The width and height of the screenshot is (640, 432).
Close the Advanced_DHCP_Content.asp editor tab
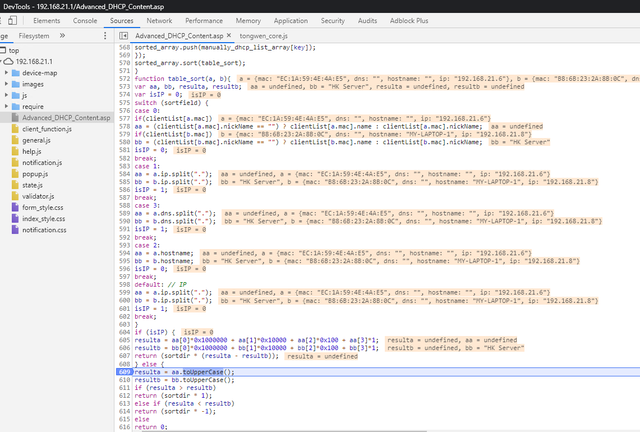(x=229, y=36)
